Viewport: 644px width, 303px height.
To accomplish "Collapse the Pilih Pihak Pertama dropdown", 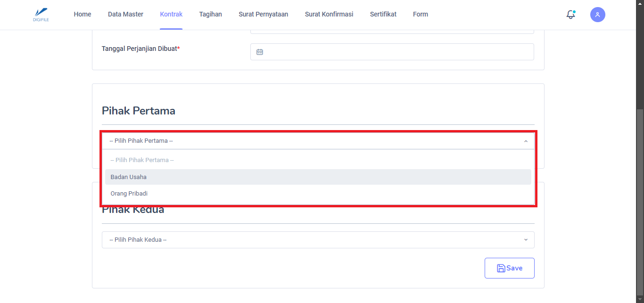I will click(318, 141).
